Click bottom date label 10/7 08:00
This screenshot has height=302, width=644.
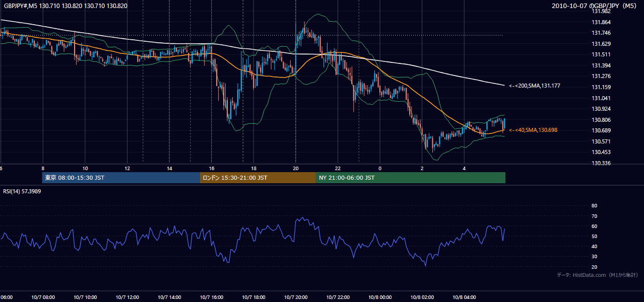pos(43,297)
